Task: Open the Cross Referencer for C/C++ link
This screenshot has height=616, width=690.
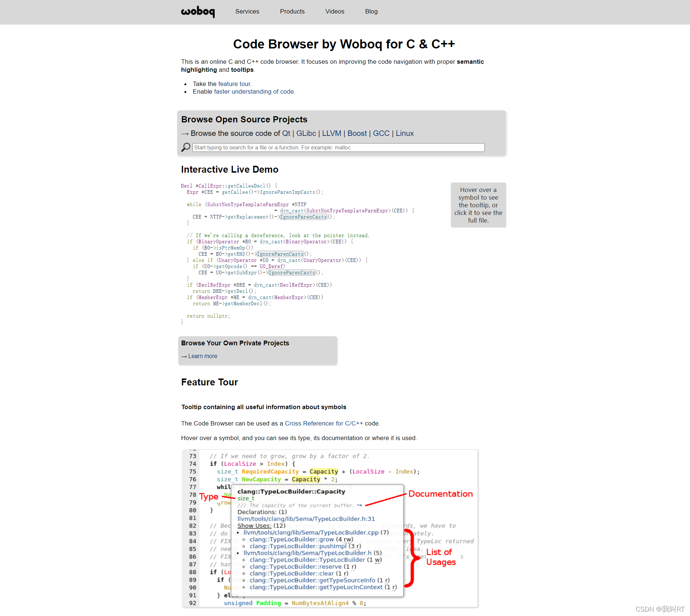Action: coord(324,423)
